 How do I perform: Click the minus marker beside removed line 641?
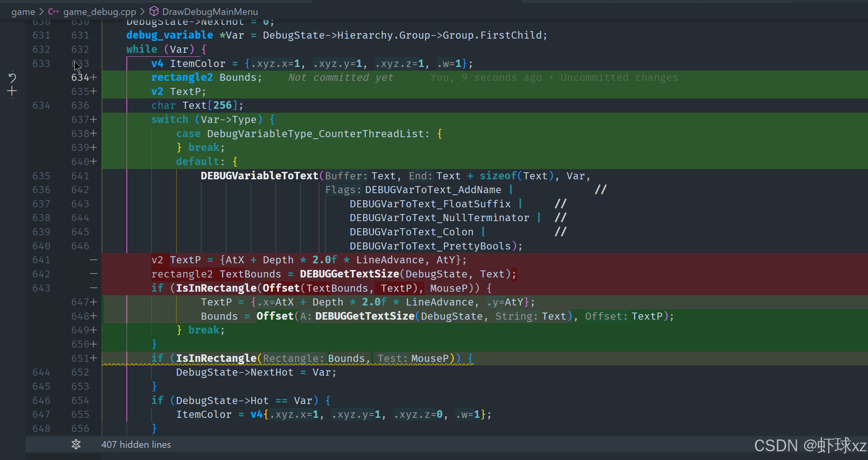(93, 260)
